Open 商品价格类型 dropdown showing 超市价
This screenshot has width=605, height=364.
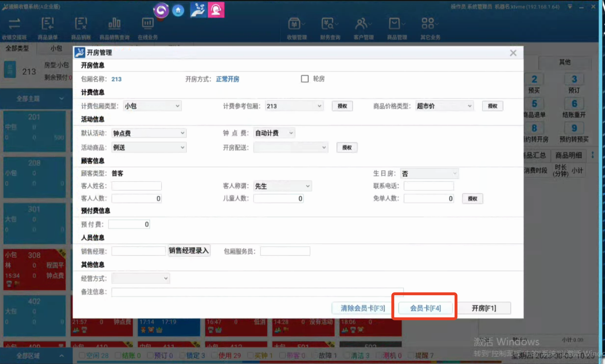(444, 106)
